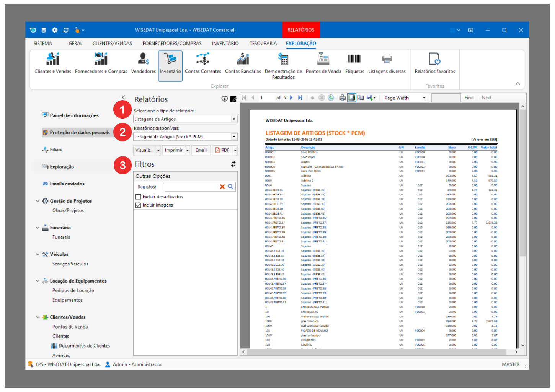The width and height of the screenshot is (555, 392).
Task: Click the Pontos de Venda ribbon icon
Action: (x=323, y=59)
